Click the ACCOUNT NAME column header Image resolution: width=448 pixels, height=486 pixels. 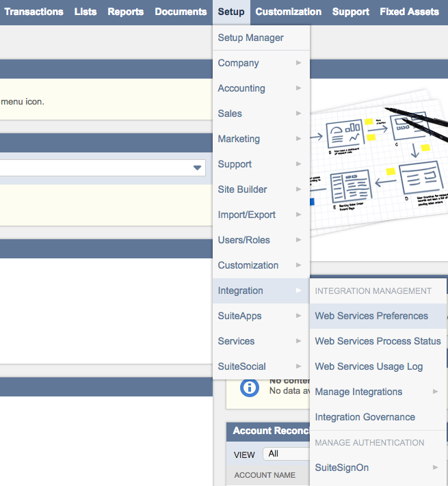[x=265, y=475]
